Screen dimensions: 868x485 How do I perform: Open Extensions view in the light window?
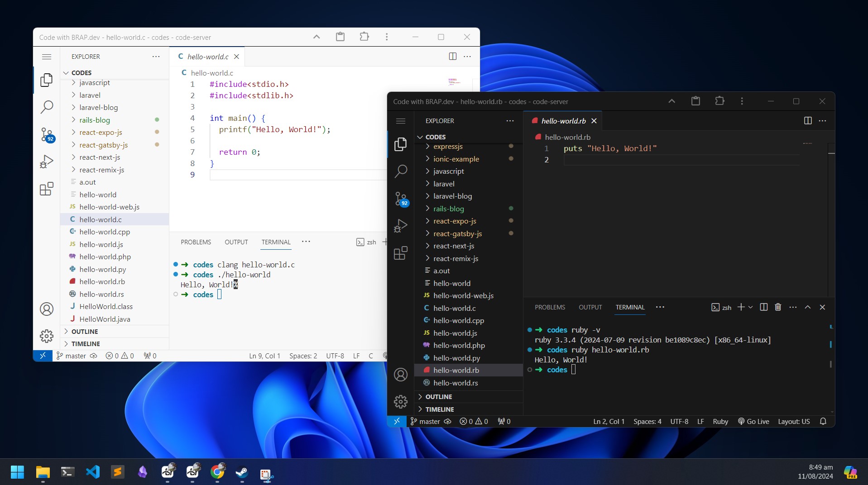pyautogui.click(x=46, y=189)
